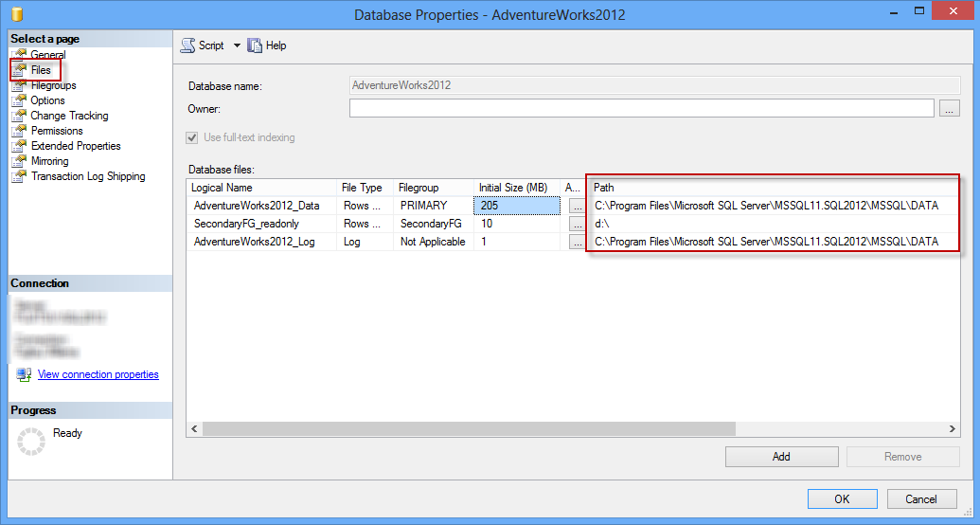Click the Permissions page icon

pos(19,131)
